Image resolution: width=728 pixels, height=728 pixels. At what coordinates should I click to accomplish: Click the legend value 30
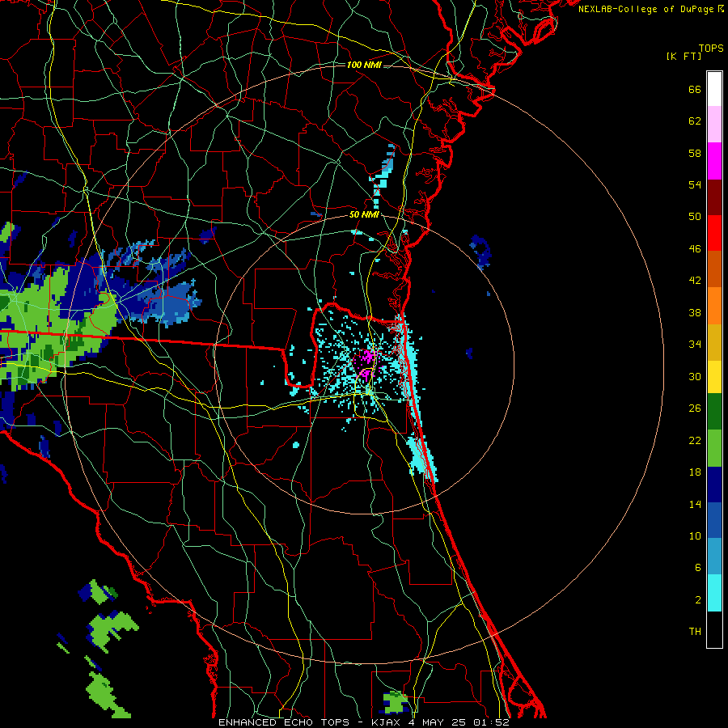[x=695, y=376]
